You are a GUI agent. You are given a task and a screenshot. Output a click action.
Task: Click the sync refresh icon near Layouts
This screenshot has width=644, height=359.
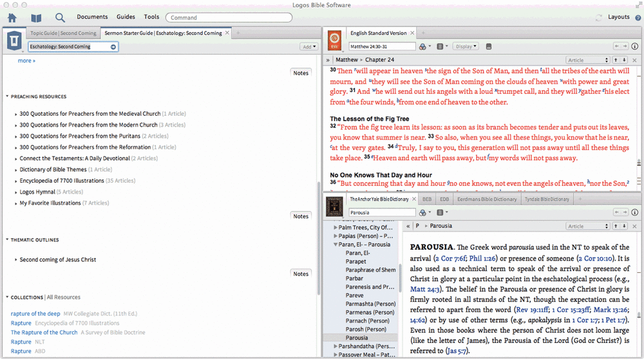(x=599, y=17)
